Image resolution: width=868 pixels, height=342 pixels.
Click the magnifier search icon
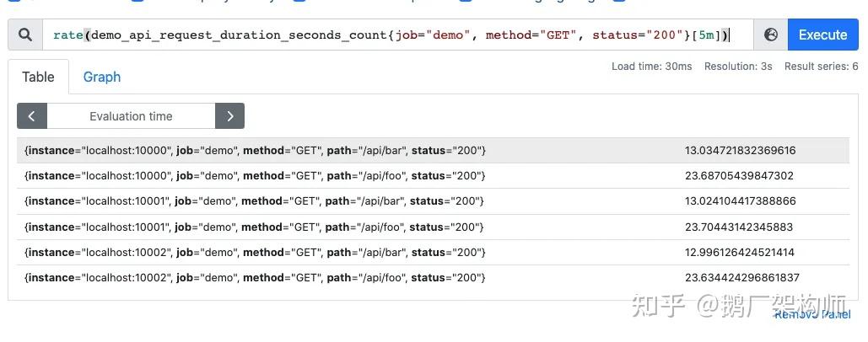click(25, 35)
